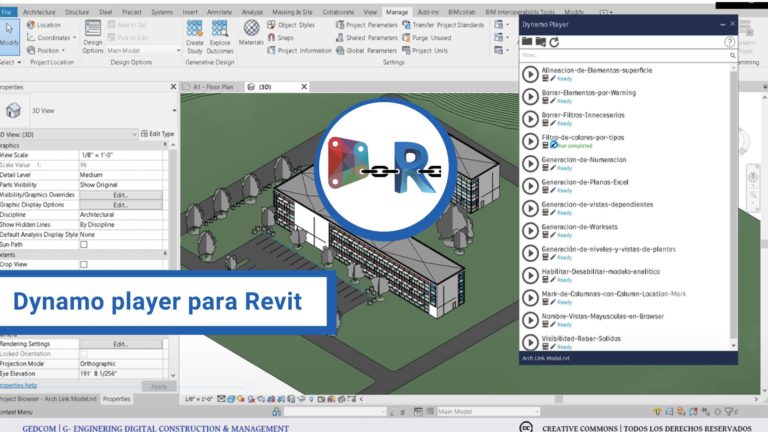Image resolution: width=768 pixels, height=432 pixels.
Task: Expand Coordinates dropdown
Action: point(74,38)
